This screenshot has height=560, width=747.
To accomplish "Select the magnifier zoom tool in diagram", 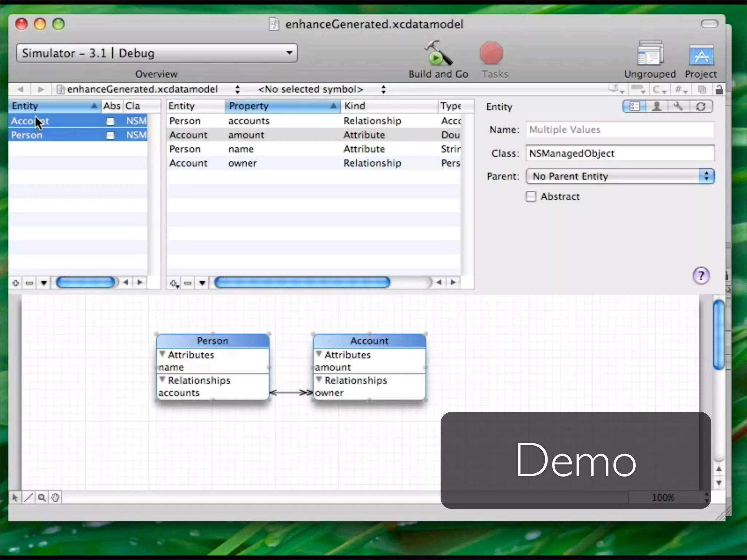I will click(x=42, y=498).
